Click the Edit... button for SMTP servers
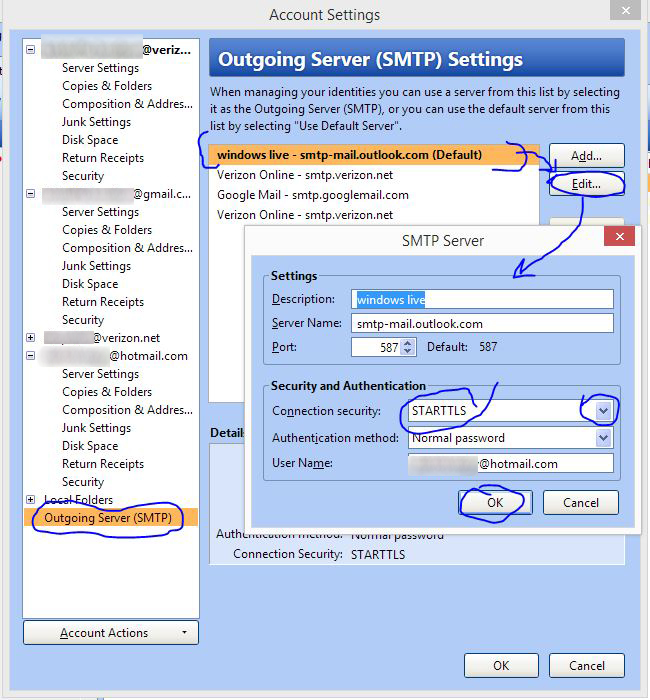The width and height of the screenshot is (650, 700). 586,184
